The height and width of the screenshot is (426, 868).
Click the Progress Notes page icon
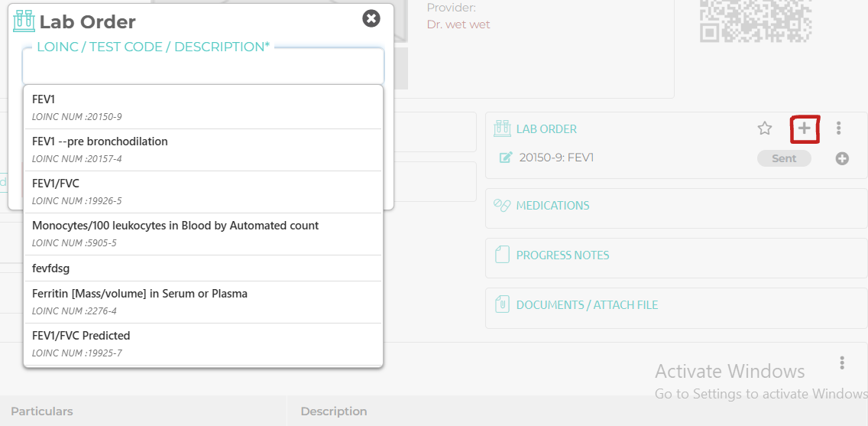point(501,255)
